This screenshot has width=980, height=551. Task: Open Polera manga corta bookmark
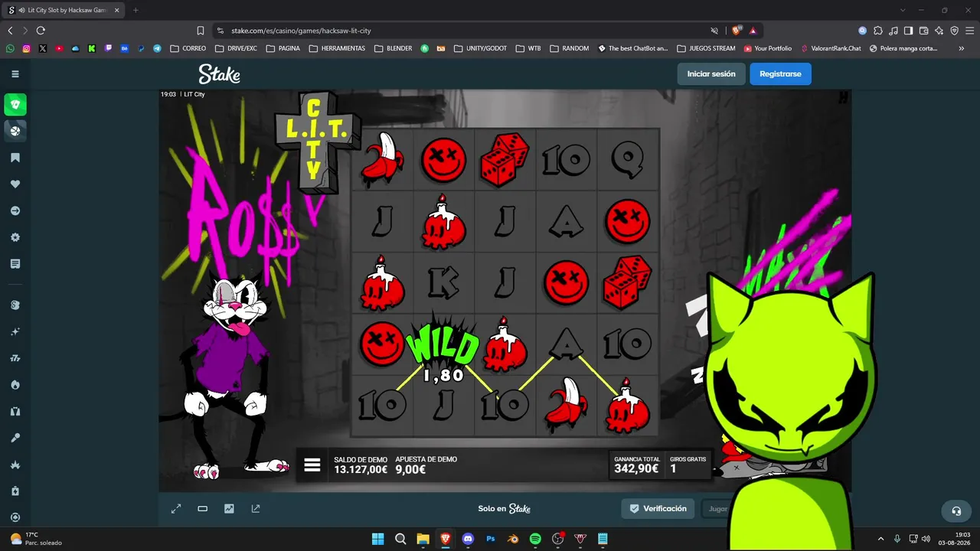[903, 48]
